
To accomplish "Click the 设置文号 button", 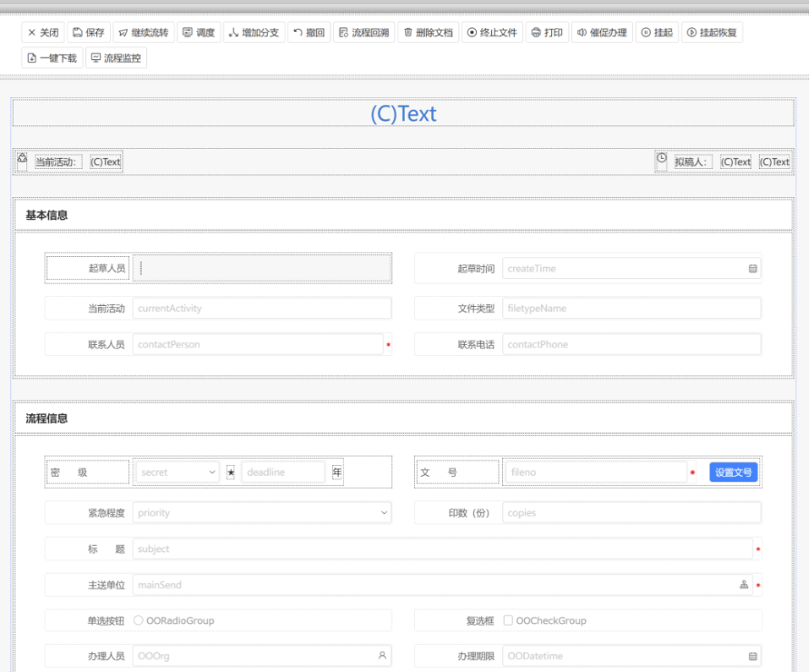I will (733, 472).
